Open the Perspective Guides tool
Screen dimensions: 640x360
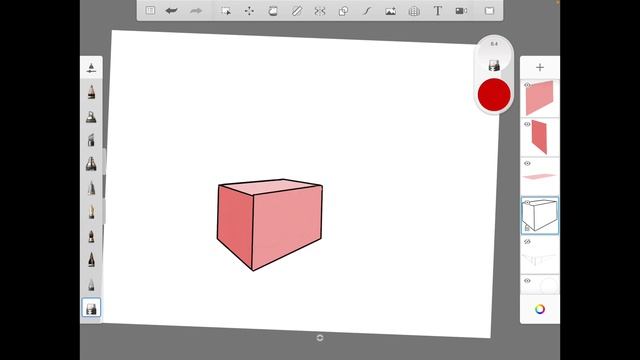pos(414,11)
